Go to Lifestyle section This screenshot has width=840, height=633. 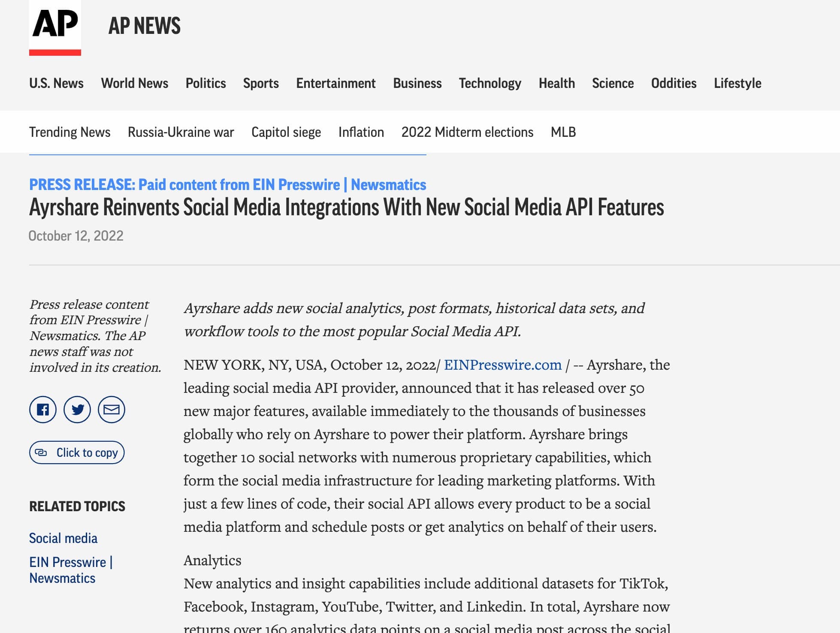click(738, 83)
